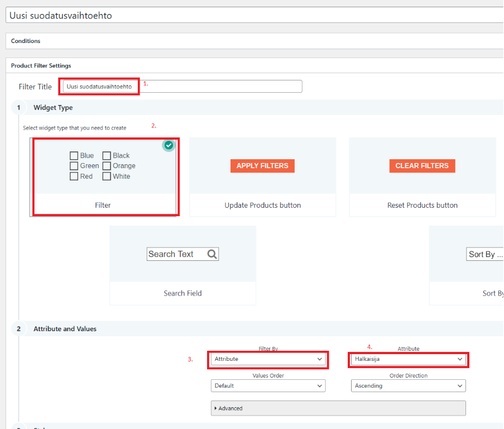Click step number 1 circle
This screenshot has width=504, height=429.
(x=18, y=107)
